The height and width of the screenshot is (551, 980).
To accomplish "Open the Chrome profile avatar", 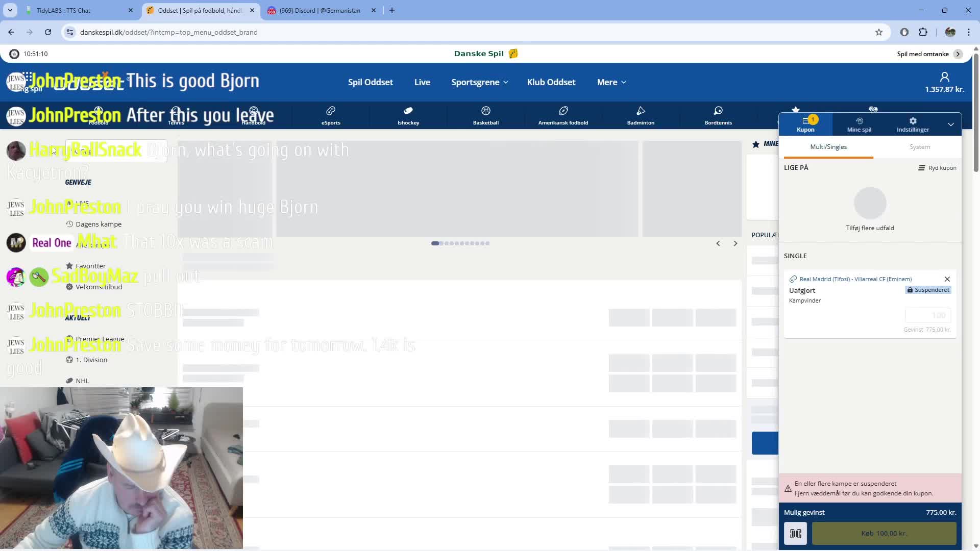I will 950,32.
